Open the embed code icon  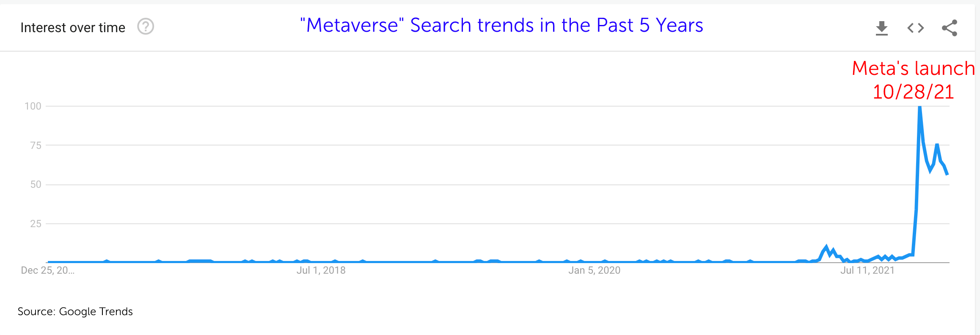click(x=916, y=28)
